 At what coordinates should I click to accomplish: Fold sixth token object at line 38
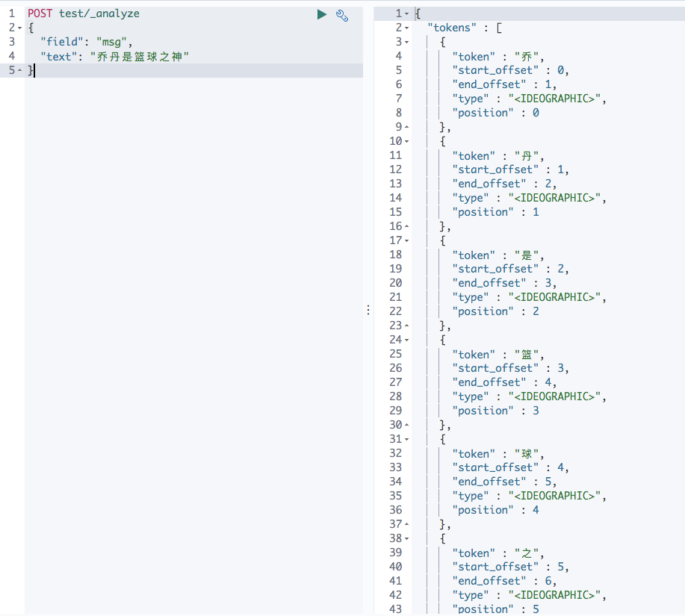[x=406, y=538]
